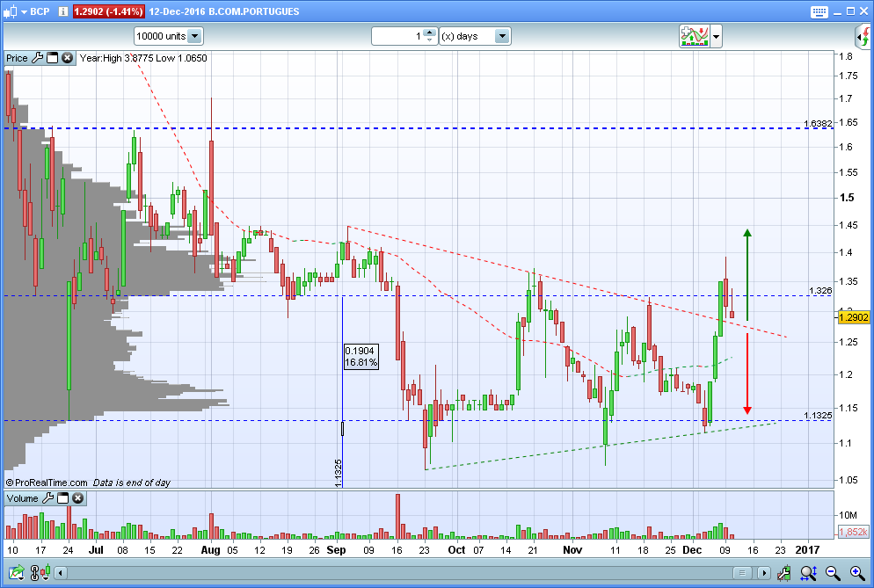Image resolution: width=874 pixels, height=588 pixels.
Task: Open Price panel settings wrench
Action: (x=37, y=58)
